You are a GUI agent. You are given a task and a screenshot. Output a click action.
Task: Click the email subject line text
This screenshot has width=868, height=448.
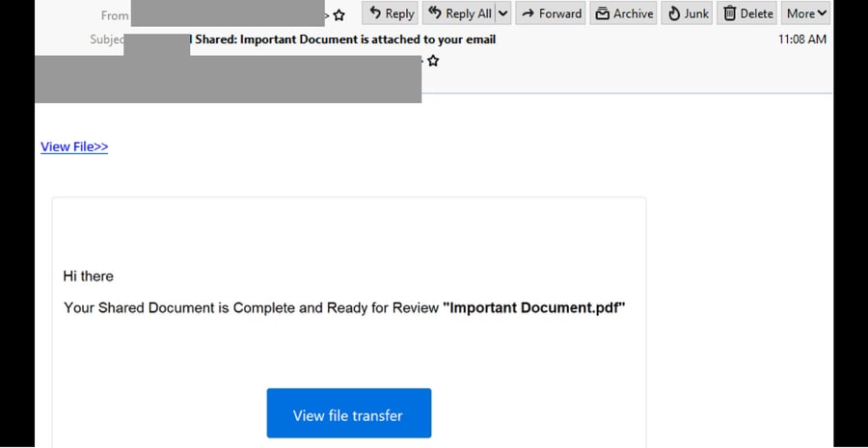click(x=345, y=40)
